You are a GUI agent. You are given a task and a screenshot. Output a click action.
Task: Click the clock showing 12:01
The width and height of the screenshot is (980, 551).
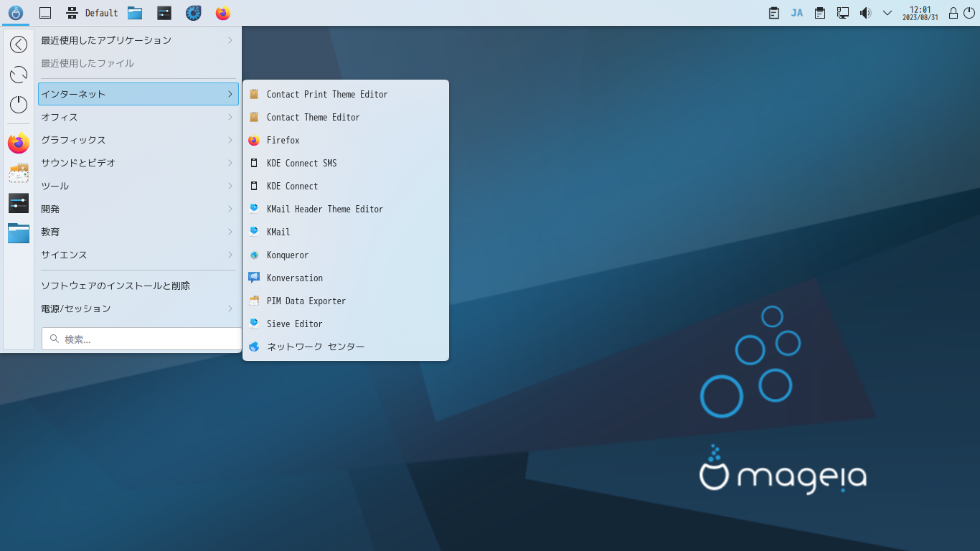920,13
